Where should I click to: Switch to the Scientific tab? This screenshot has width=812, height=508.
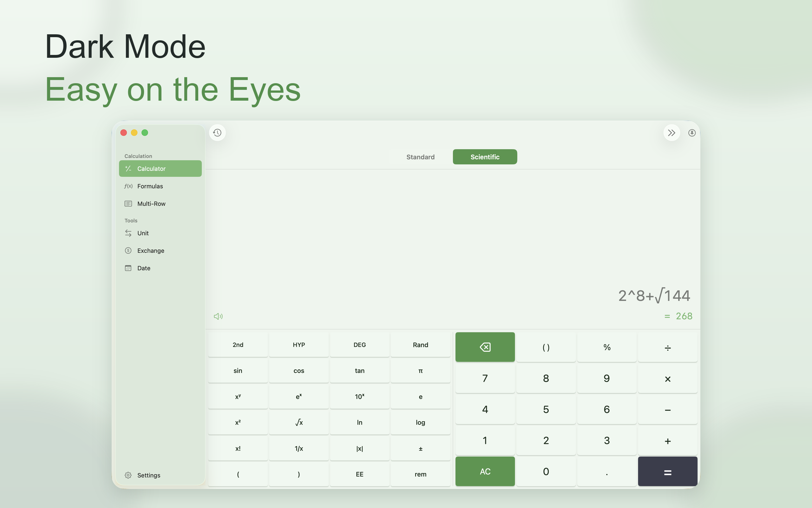(x=485, y=157)
